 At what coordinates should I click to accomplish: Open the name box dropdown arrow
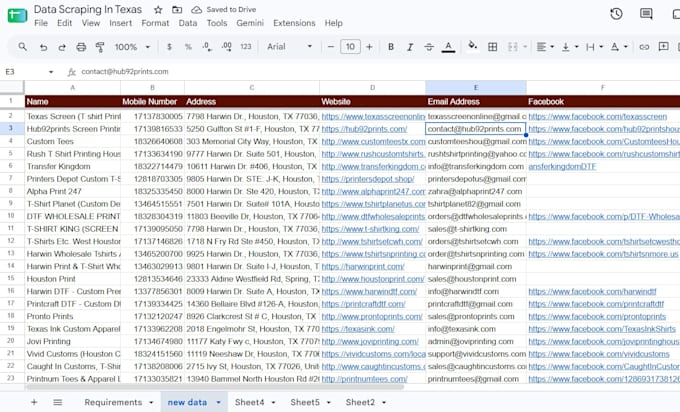pos(51,72)
